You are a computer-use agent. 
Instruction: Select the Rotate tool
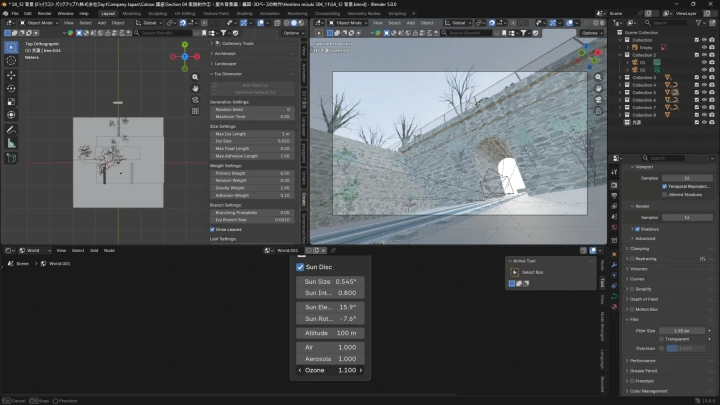click(x=11, y=89)
